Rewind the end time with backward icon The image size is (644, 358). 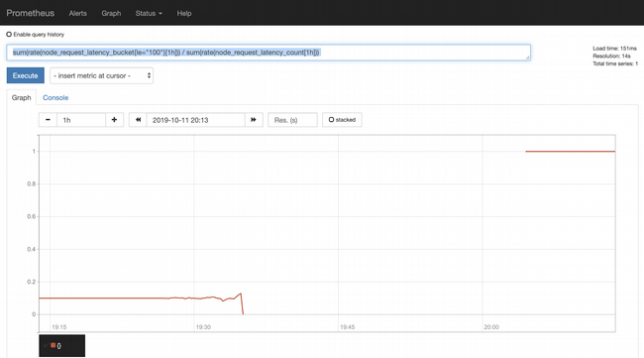[138, 120]
